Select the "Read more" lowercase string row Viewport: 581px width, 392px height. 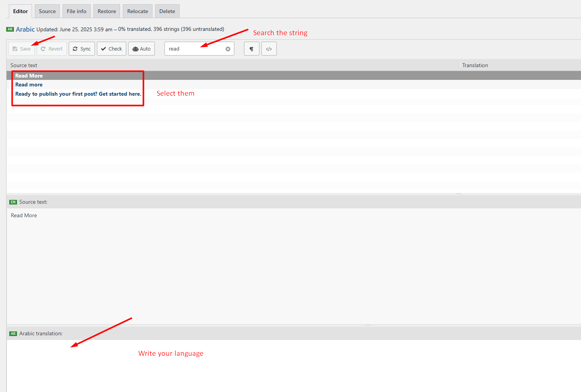pyautogui.click(x=29, y=85)
